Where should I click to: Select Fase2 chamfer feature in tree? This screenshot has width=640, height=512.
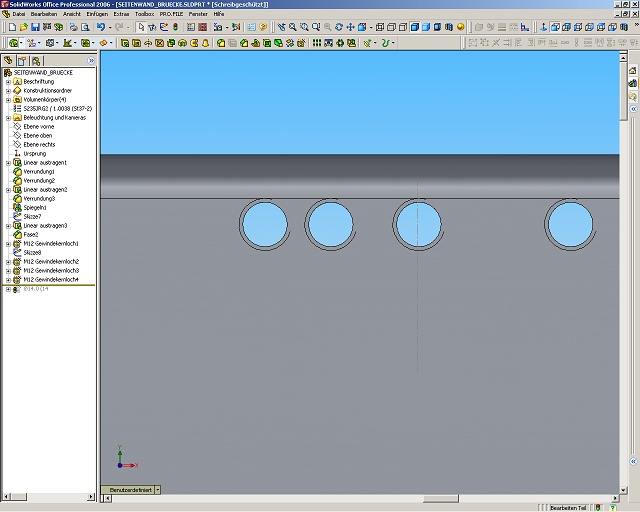[31, 234]
